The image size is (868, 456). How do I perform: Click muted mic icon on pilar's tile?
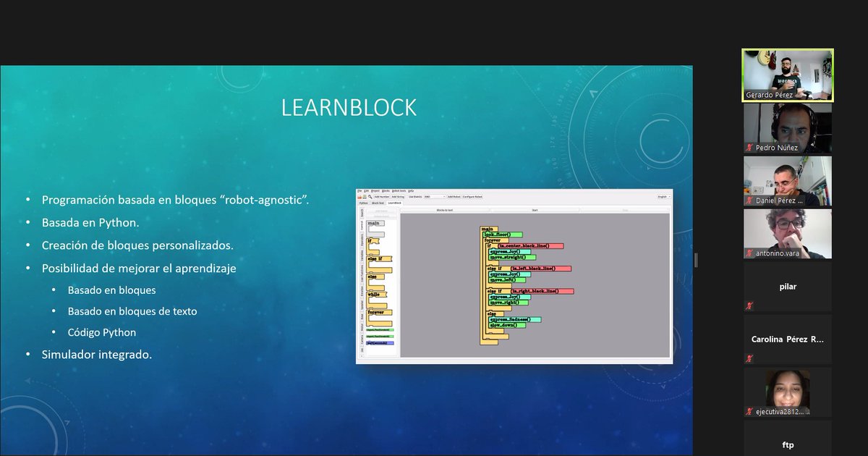(x=749, y=305)
